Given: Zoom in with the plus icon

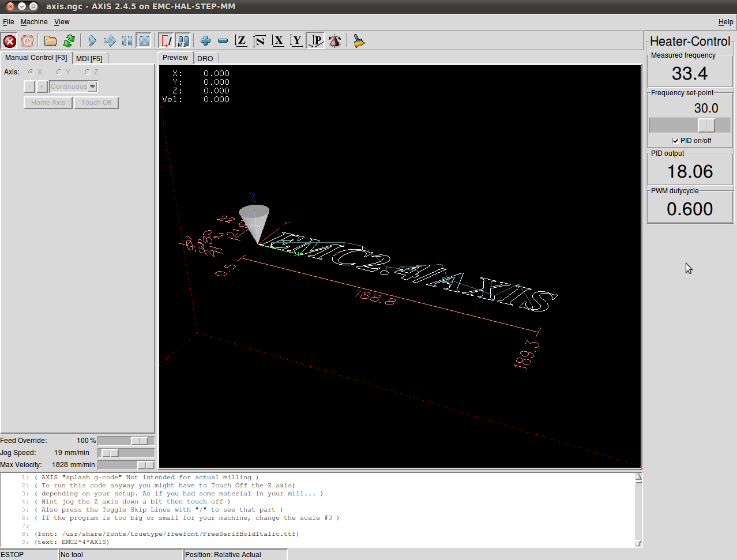Looking at the screenshot, I should 205,41.
